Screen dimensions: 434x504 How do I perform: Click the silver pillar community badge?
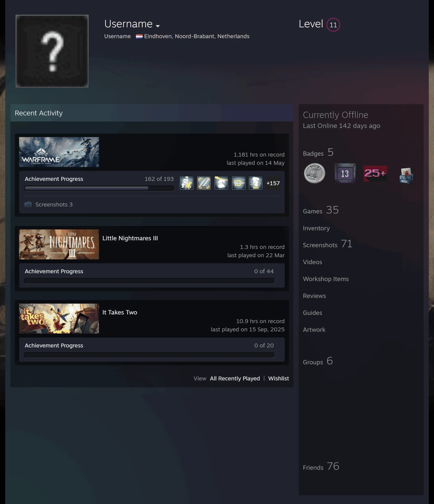314,173
